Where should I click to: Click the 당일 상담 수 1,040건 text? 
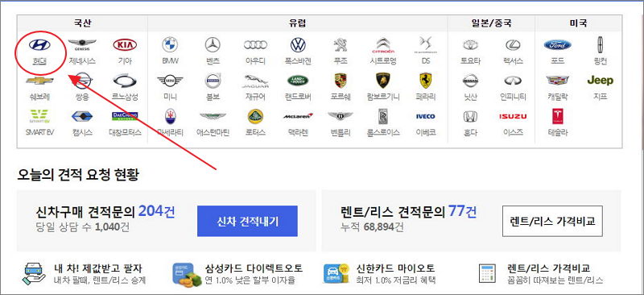coord(83,226)
